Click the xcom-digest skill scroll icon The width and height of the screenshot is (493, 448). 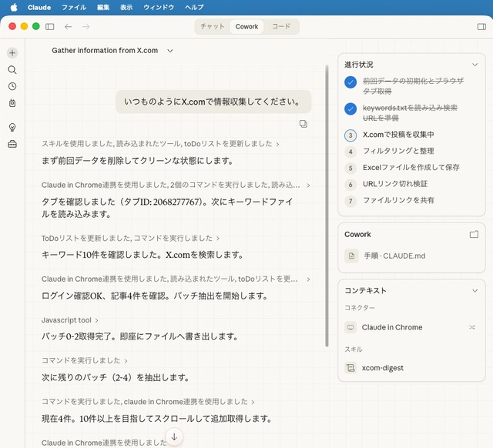350,368
